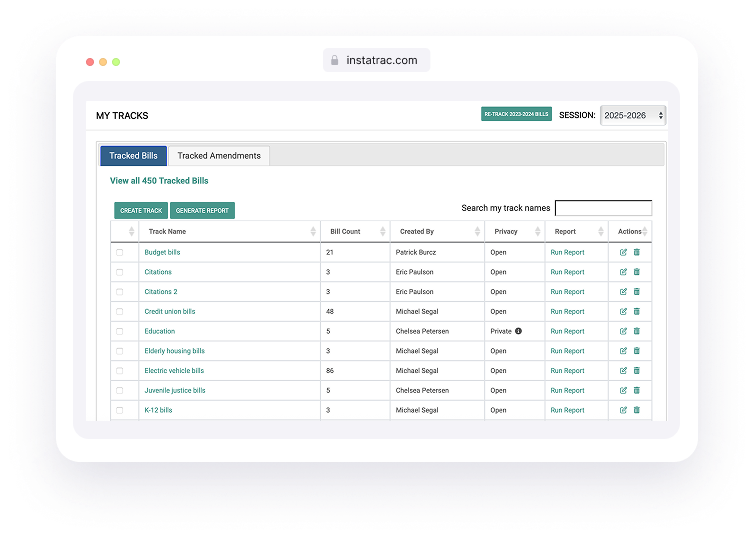Delete the Budget bills track
This screenshot has width=754, height=538.
(x=637, y=252)
